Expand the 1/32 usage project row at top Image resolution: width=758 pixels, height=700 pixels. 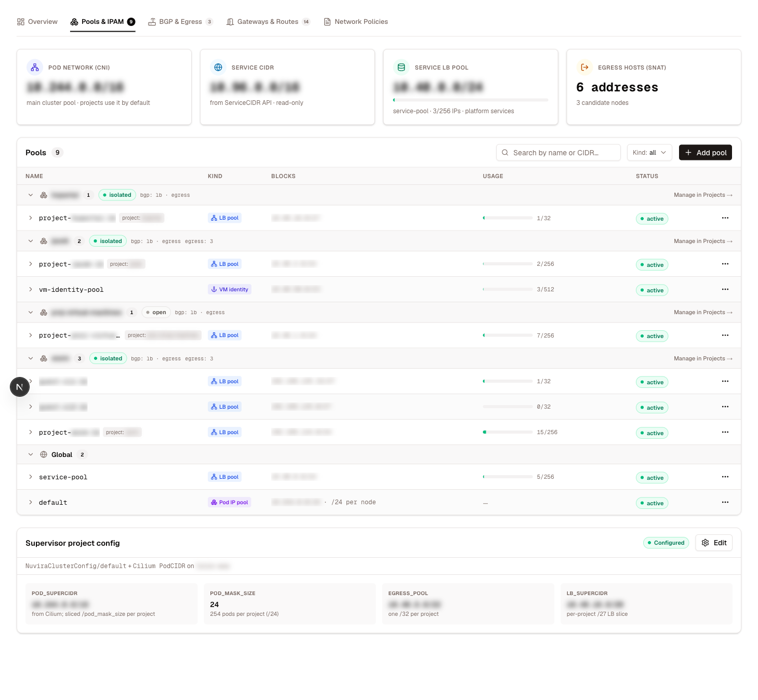31,218
